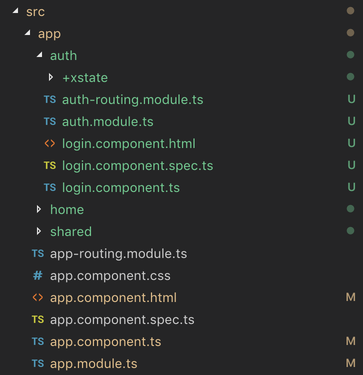The height and width of the screenshot is (375, 363).
Task: Click the TS icon next to auth.module.ts
Action: 50,121
